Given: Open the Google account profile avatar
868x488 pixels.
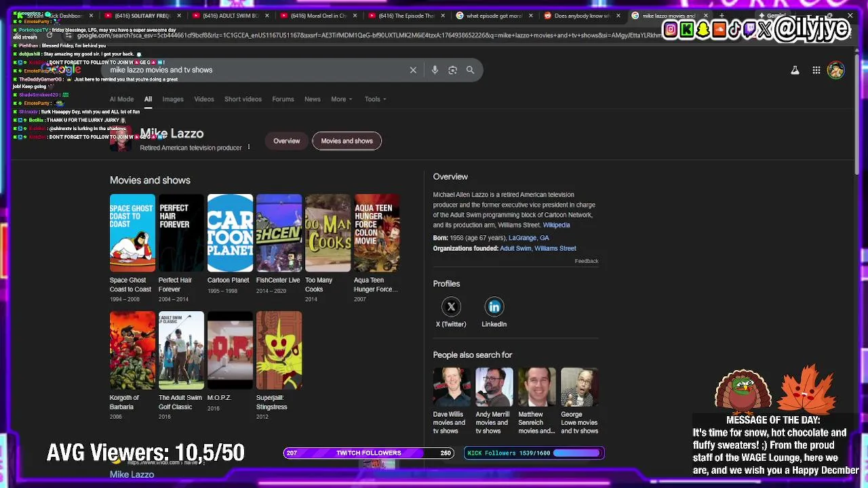Looking at the screenshot, I should pos(835,70).
